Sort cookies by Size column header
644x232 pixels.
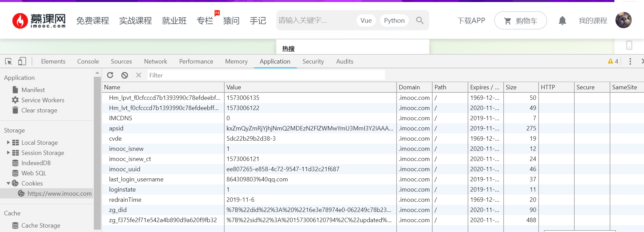point(521,87)
